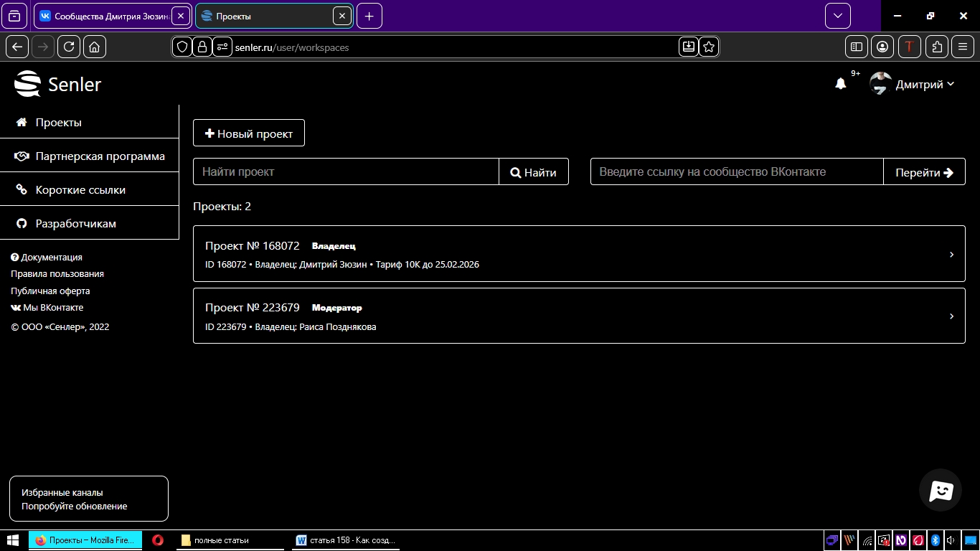Open the Документация link

51,258
